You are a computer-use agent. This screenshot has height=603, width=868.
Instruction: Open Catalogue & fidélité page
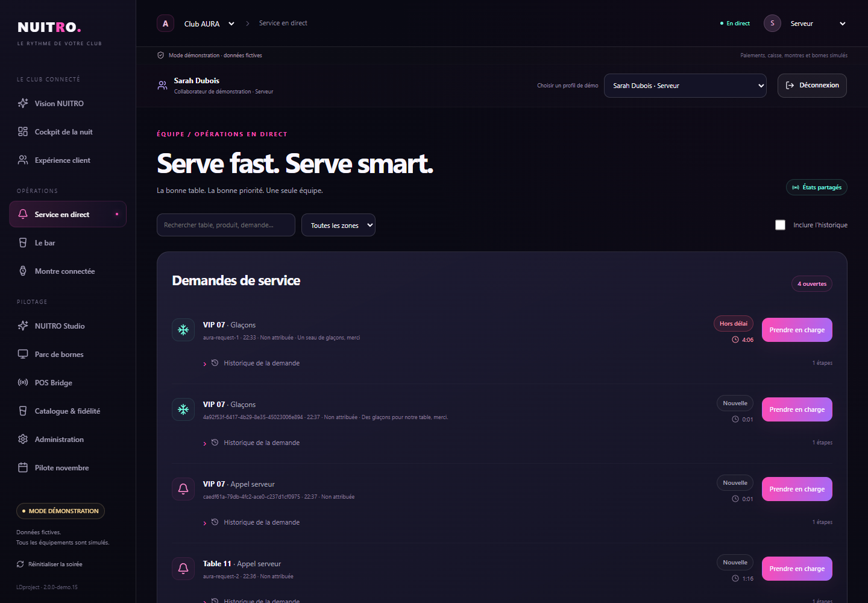68,411
